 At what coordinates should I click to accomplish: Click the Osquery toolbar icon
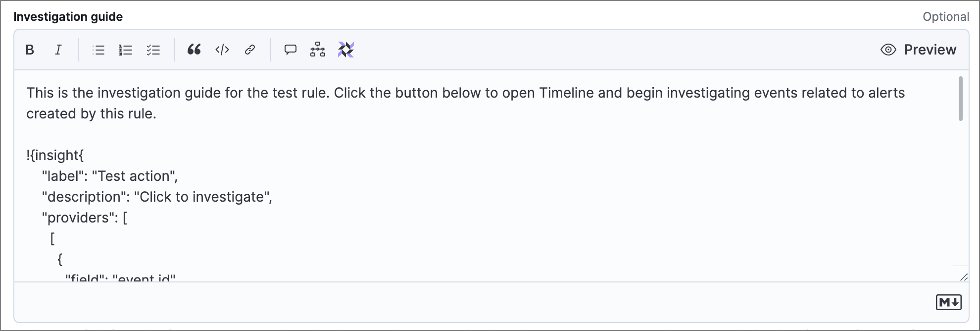(346, 50)
